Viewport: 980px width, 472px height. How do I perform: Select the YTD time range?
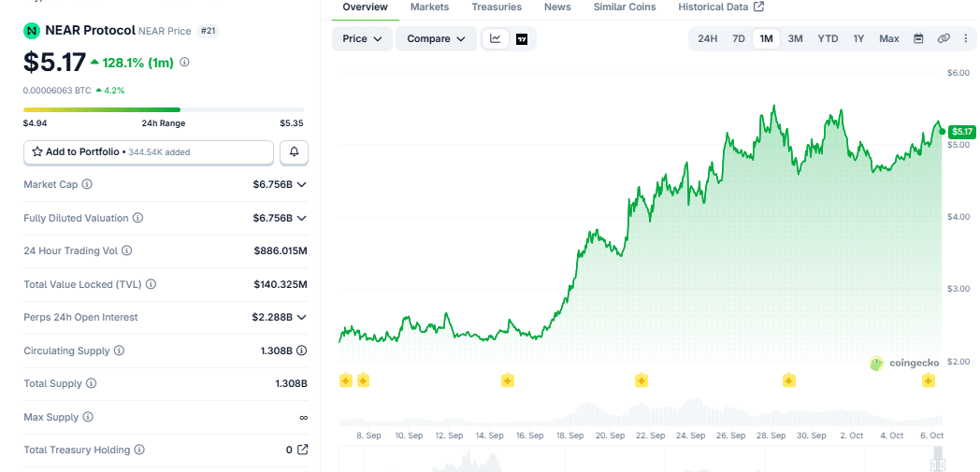tap(829, 38)
